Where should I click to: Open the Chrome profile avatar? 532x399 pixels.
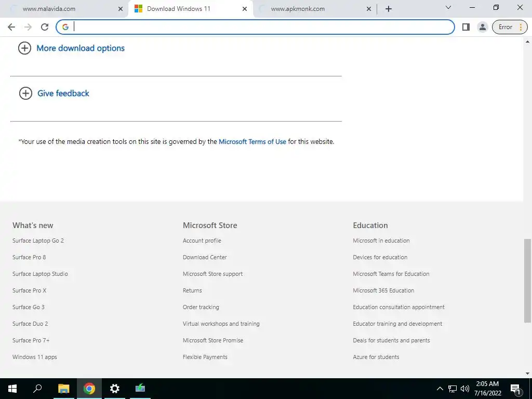(482, 27)
